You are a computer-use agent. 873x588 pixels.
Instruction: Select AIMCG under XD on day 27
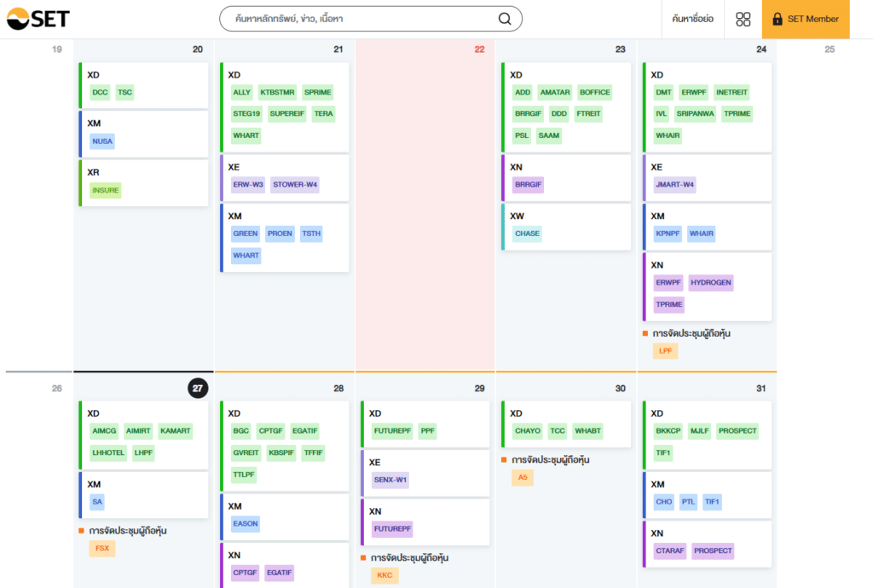104,431
